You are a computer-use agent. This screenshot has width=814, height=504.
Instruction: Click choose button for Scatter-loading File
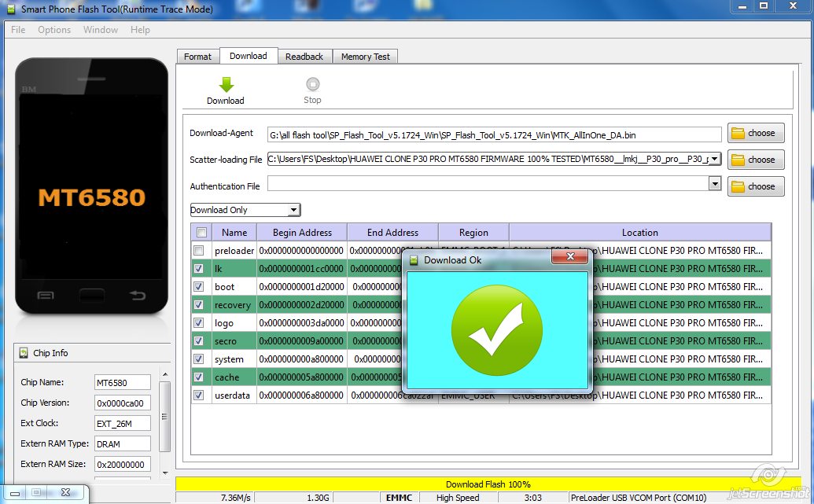[756, 160]
